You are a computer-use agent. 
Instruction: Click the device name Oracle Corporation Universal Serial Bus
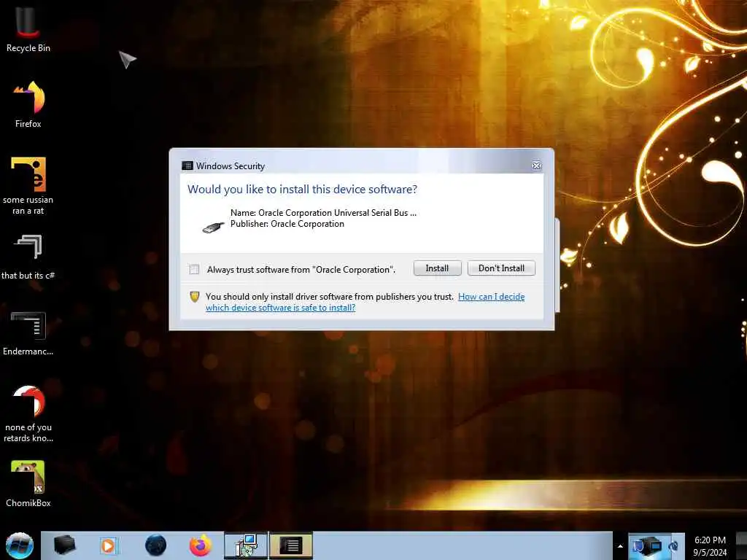(323, 213)
